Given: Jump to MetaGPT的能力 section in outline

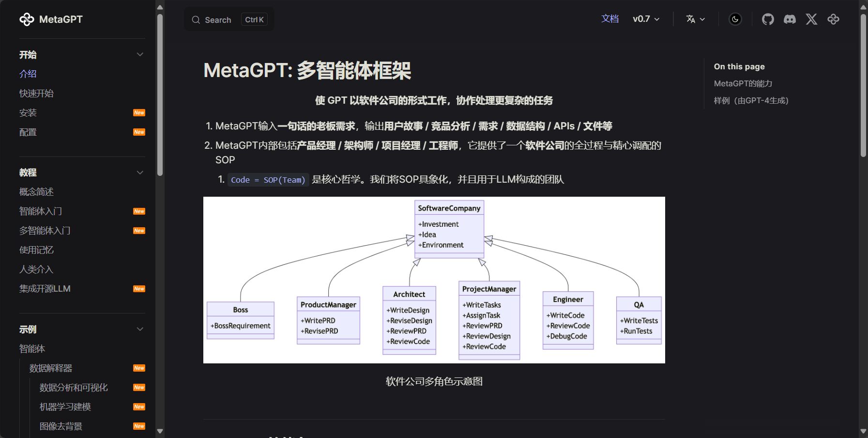Looking at the screenshot, I should [743, 83].
